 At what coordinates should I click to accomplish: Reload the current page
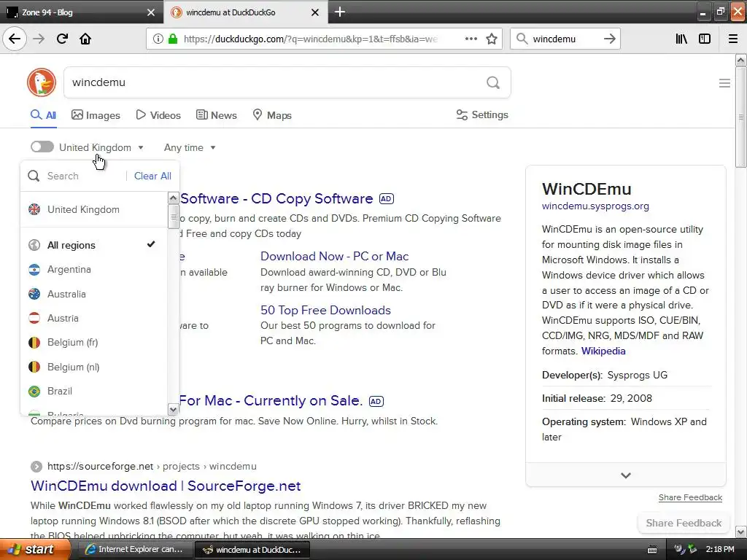(62, 39)
